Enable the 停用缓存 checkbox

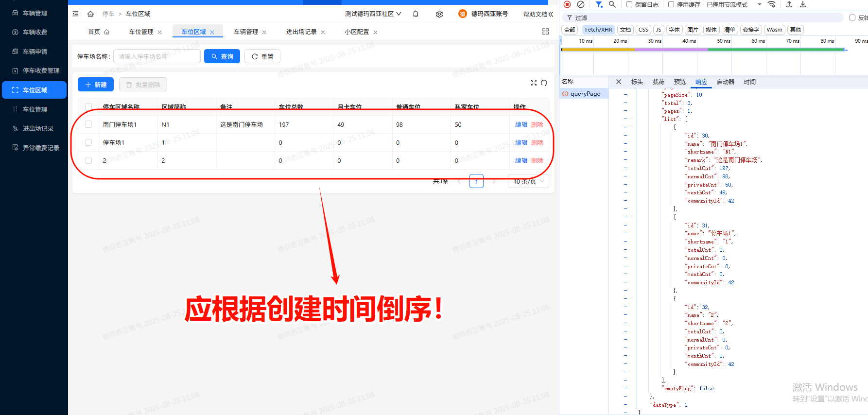pos(671,4)
